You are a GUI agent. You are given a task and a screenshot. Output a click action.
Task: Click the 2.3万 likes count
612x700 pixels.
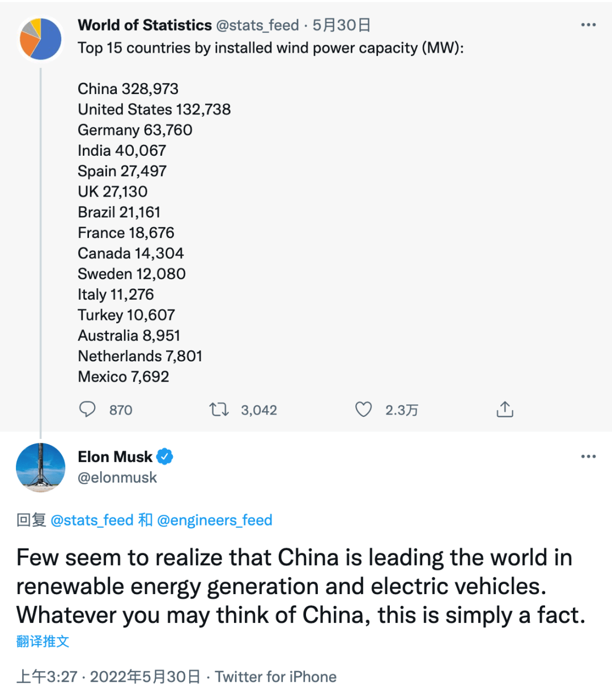coord(402,410)
